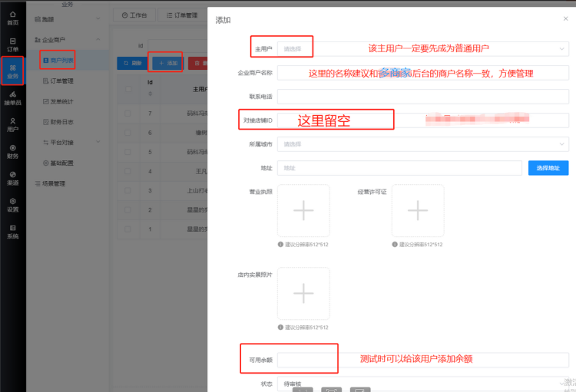576x392 pixels.
Task: Check the checkbox for row Id 4
Action: [127, 171]
